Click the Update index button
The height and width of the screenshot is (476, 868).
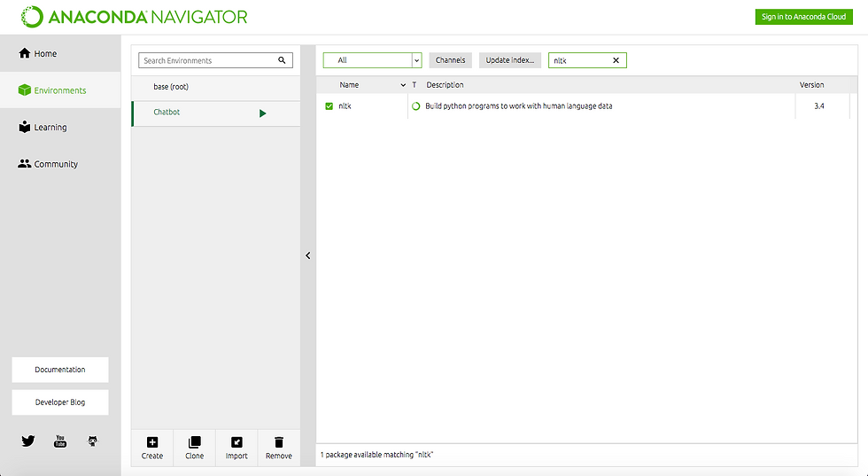(x=510, y=60)
